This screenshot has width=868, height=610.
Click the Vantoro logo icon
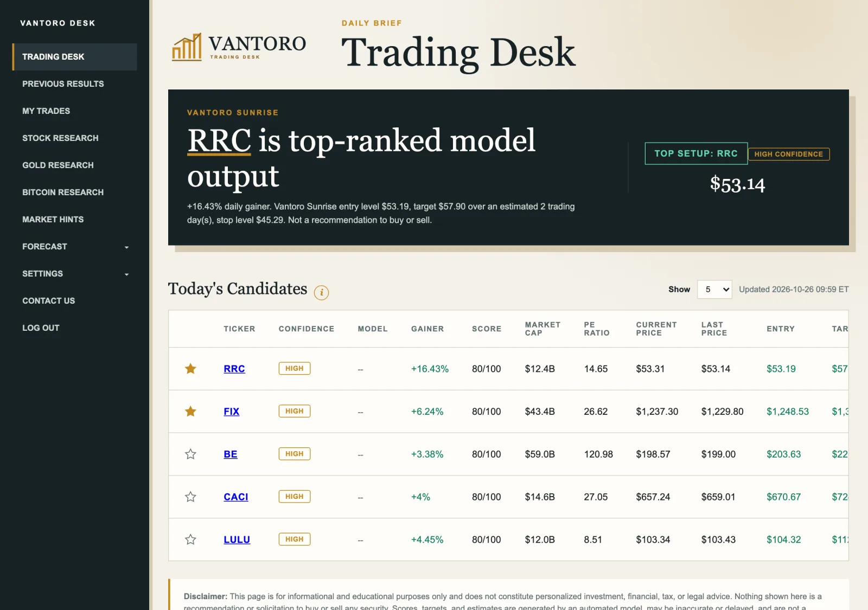pyautogui.click(x=187, y=47)
